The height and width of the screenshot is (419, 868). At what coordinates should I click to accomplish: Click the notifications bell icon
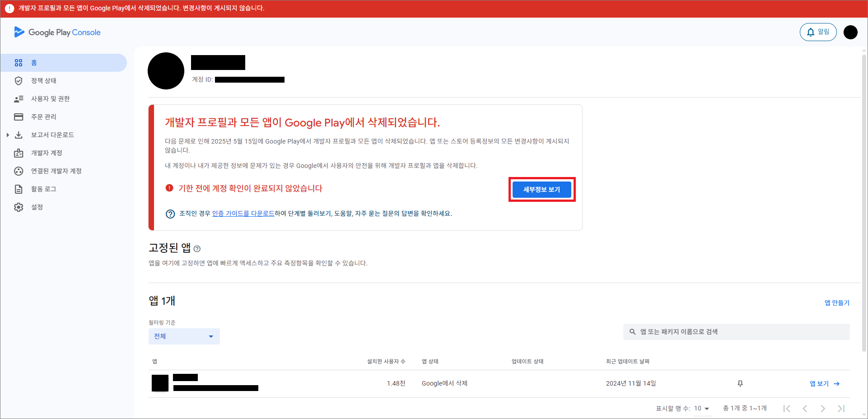click(811, 32)
